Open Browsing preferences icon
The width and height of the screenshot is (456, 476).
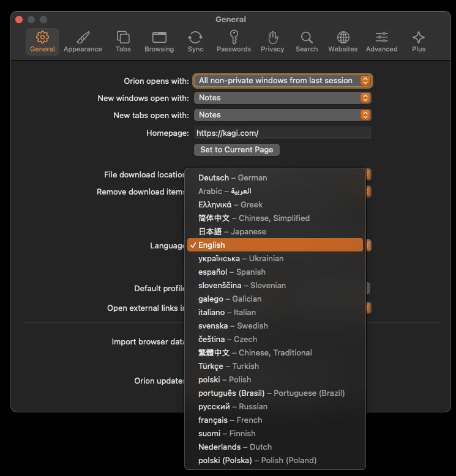point(159,42)
